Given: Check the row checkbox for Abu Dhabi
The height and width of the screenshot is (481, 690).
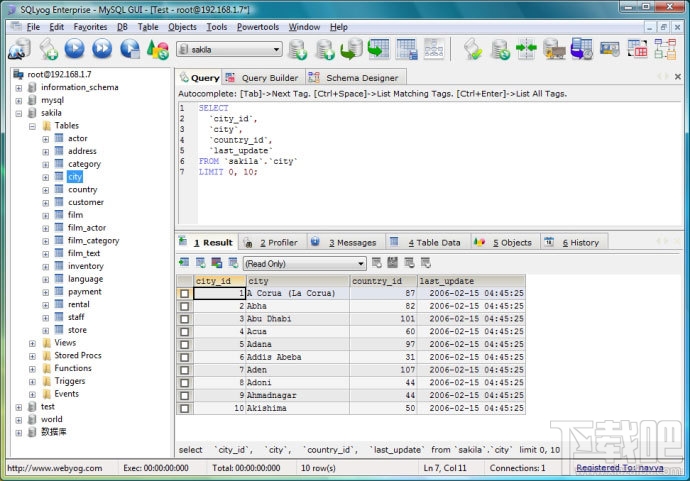Looking at the screenshot, I should point(184,319).
